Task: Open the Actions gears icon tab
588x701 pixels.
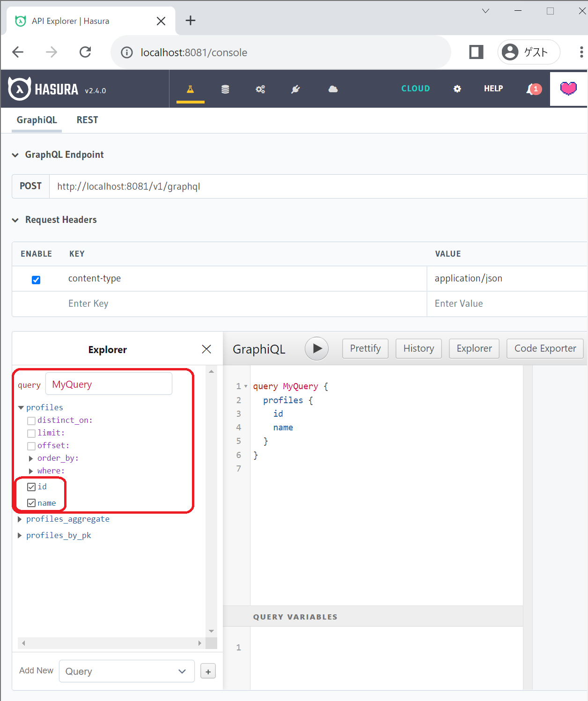Action: point(260,89)
